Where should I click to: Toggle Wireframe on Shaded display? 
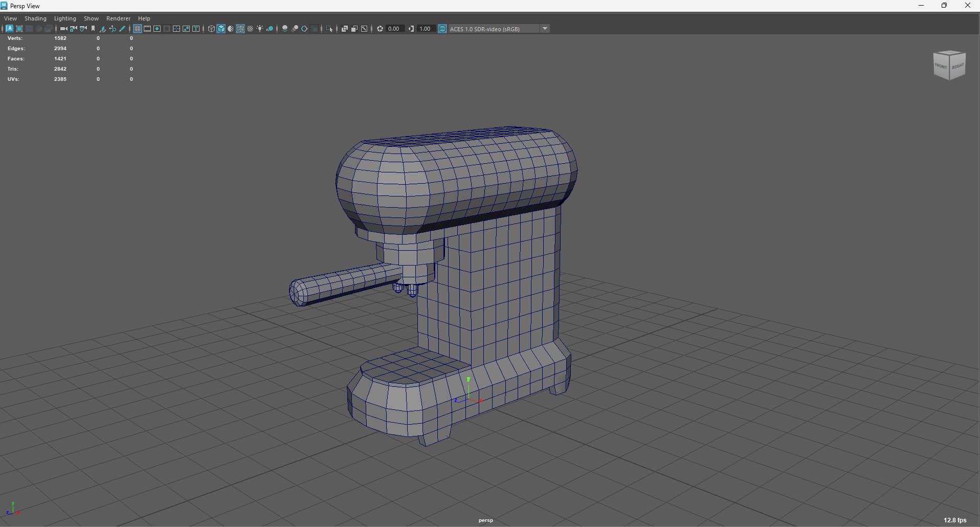point(240,29)
